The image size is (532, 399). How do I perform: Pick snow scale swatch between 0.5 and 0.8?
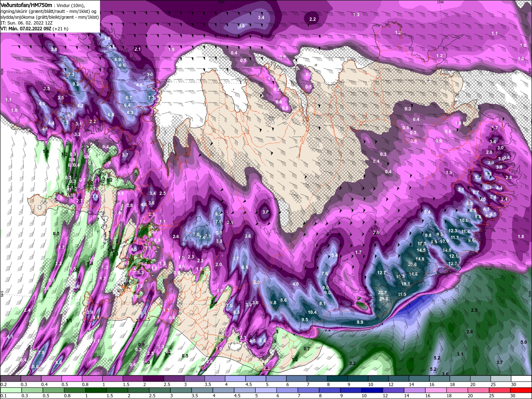(x=71, y=379)
